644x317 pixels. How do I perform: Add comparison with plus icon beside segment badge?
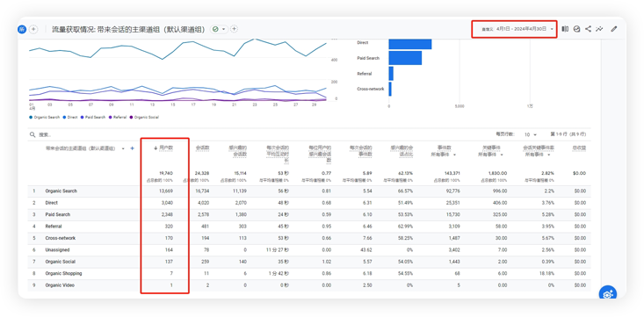[33, 29]
